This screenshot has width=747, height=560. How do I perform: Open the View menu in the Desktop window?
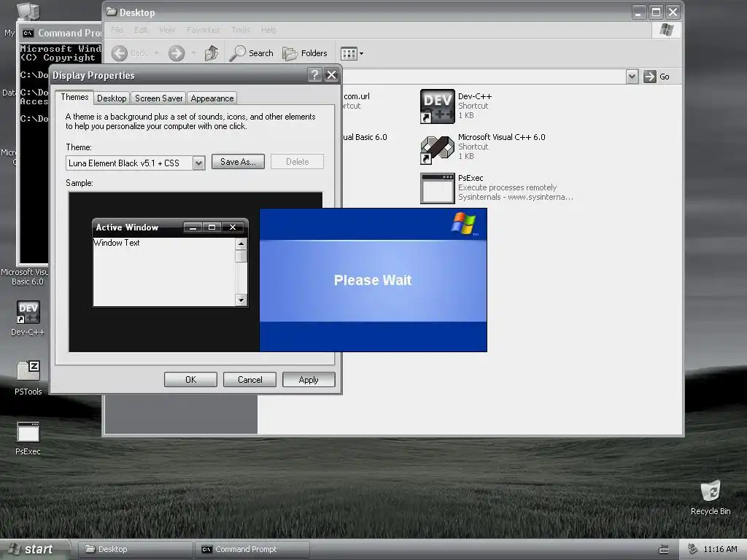click(x=167, y=30)
